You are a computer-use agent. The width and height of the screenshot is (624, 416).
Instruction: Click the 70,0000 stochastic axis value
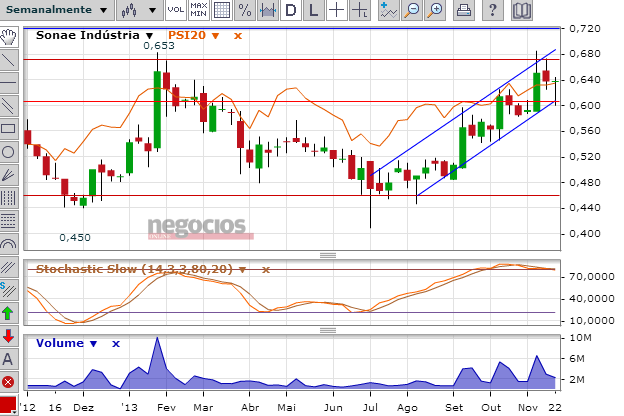coord(591,276)
